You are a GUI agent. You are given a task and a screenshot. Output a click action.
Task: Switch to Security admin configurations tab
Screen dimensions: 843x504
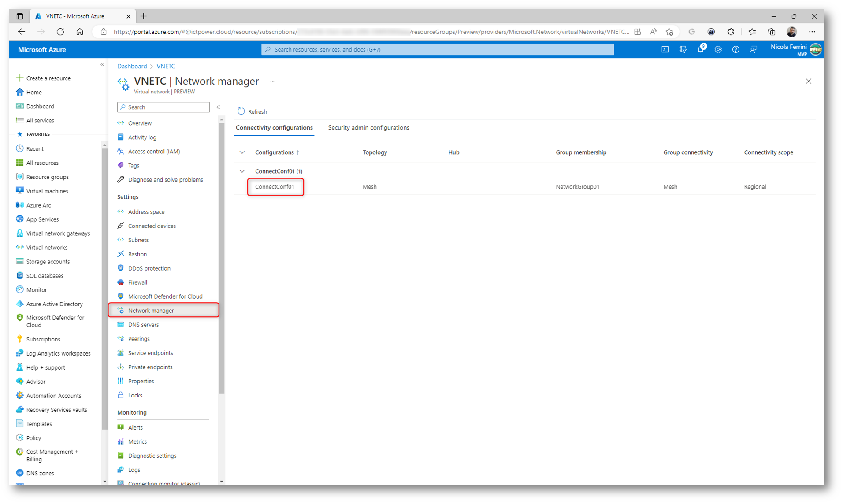coord(368,128)
